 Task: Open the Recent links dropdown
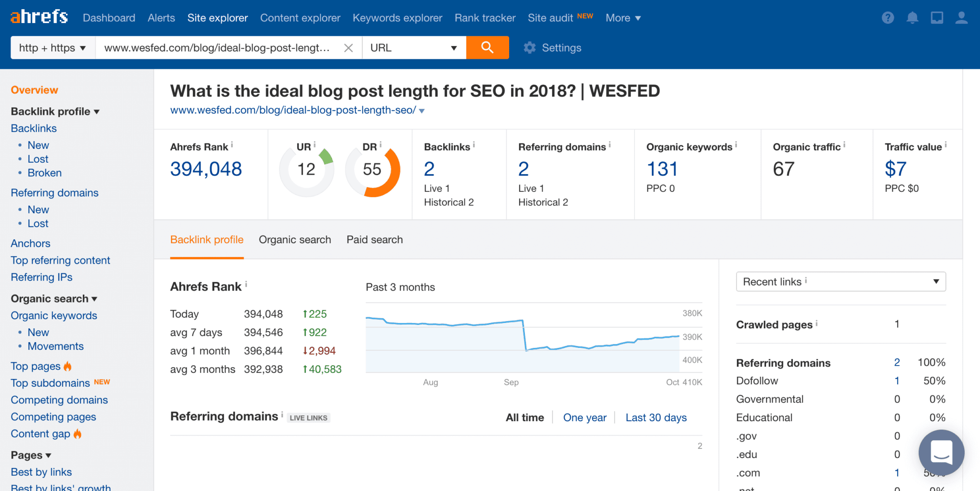tap(841, 281)
